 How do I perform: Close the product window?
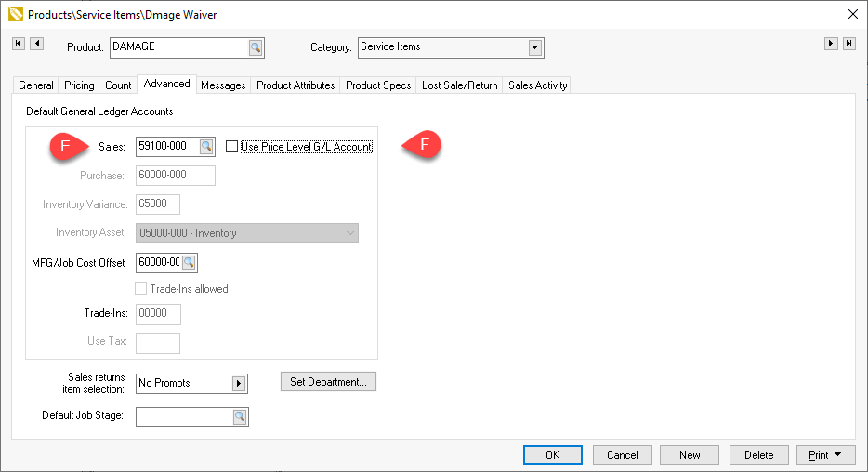[x=853, y=14]
